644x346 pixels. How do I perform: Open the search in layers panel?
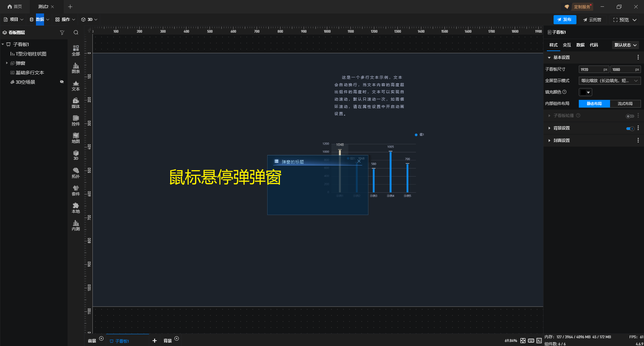tap(76, 32)
